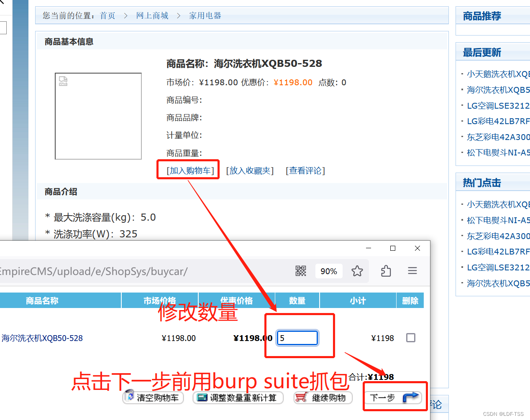Minimize the cart browser window
Viewport: 530px width, 420px height.
point(369,248)
